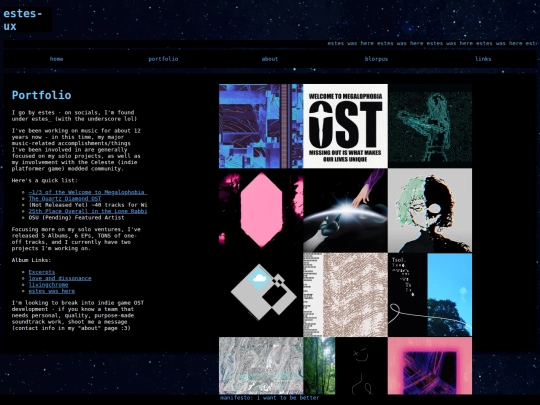Select the pink neon square cover

click(x=430, y=366)
